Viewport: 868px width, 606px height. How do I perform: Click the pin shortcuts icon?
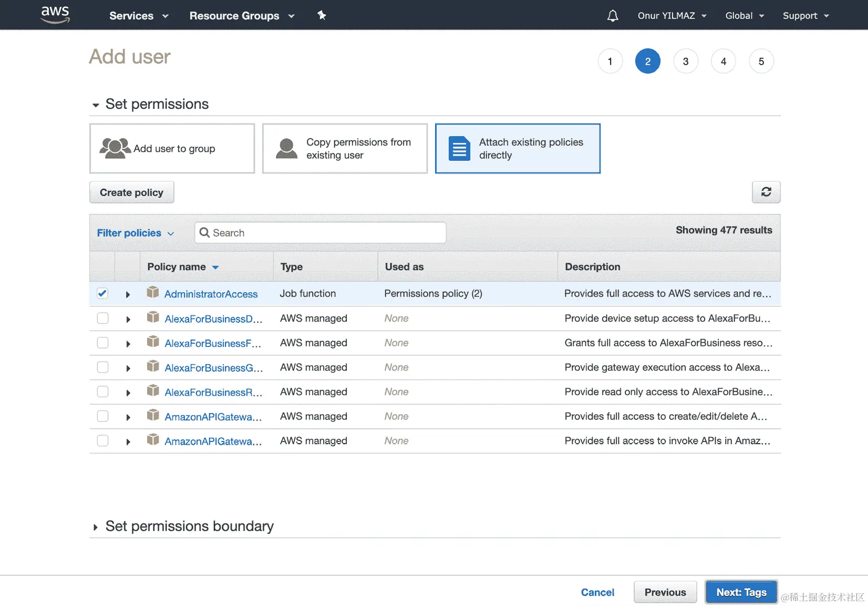tap(322, 15)
